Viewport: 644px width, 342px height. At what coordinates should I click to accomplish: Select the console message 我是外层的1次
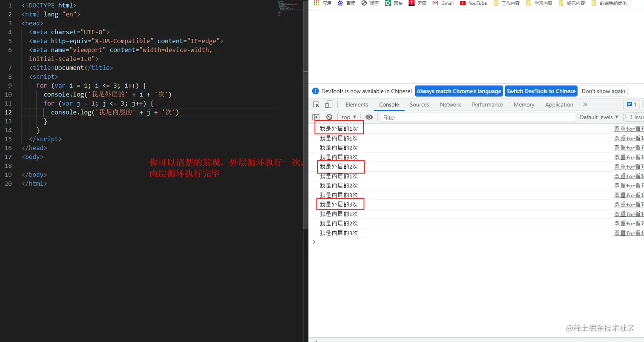point(339,129)
